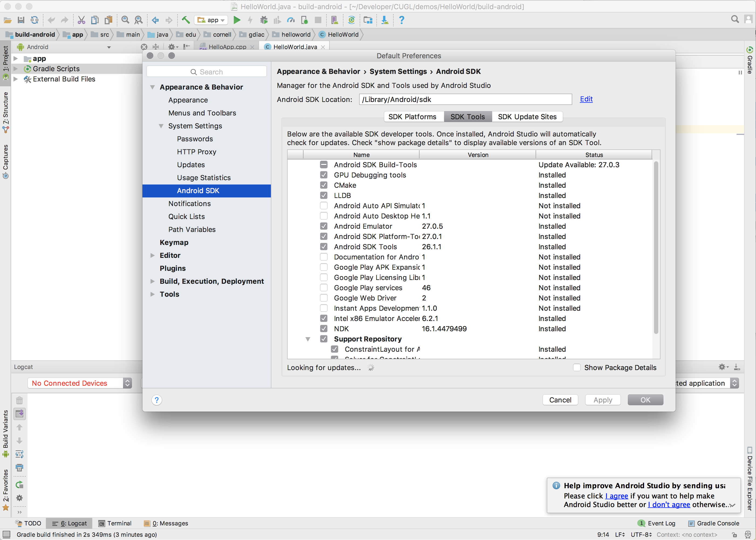This screenshot has width=756, height=540.
Task: Expand the Build, Execution, Deployment section
Action: pos(153,281)
